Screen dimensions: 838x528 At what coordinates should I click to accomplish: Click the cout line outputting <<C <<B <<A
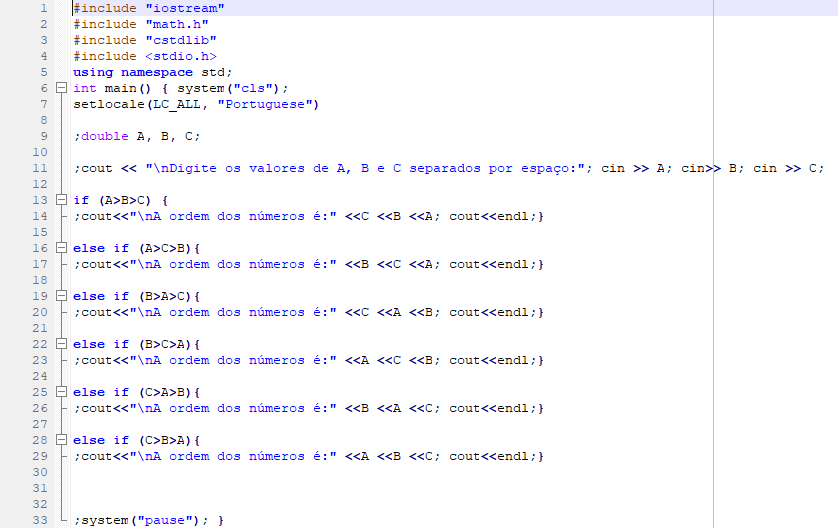308,216
